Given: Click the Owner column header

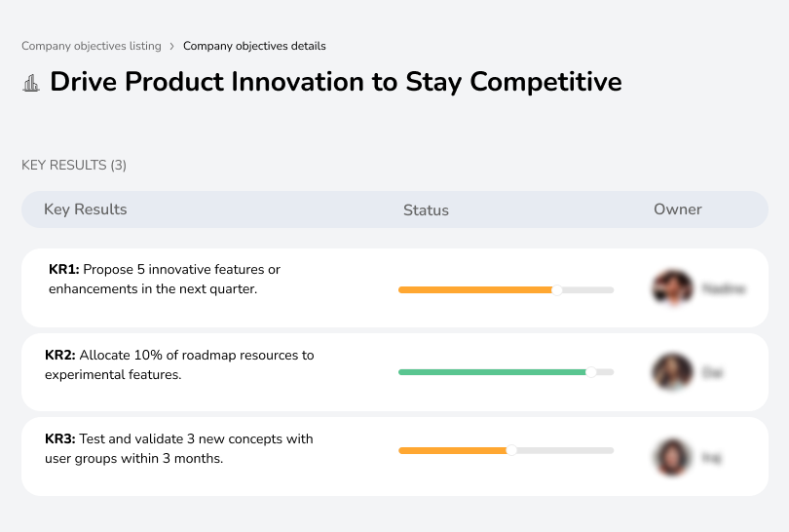Looking at the screenshot, I should coord(678,209).
